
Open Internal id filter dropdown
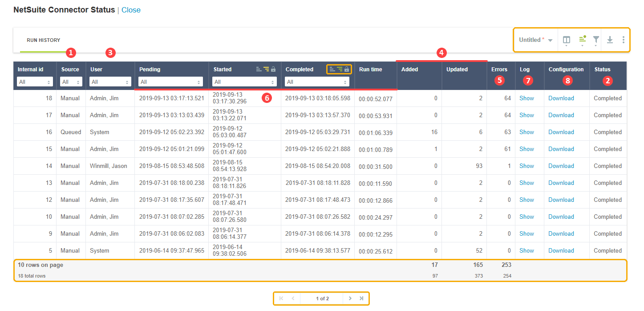(x=35, y=82)
